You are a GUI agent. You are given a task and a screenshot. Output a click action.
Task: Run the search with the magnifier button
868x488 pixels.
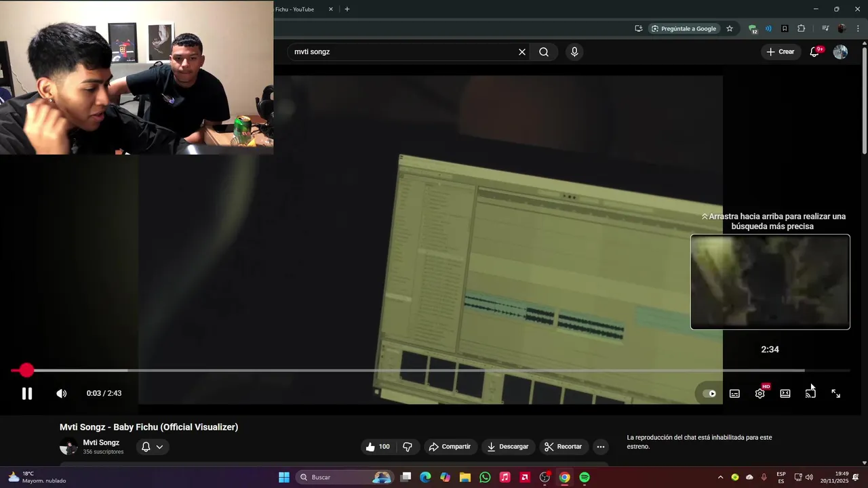[544, 52]
